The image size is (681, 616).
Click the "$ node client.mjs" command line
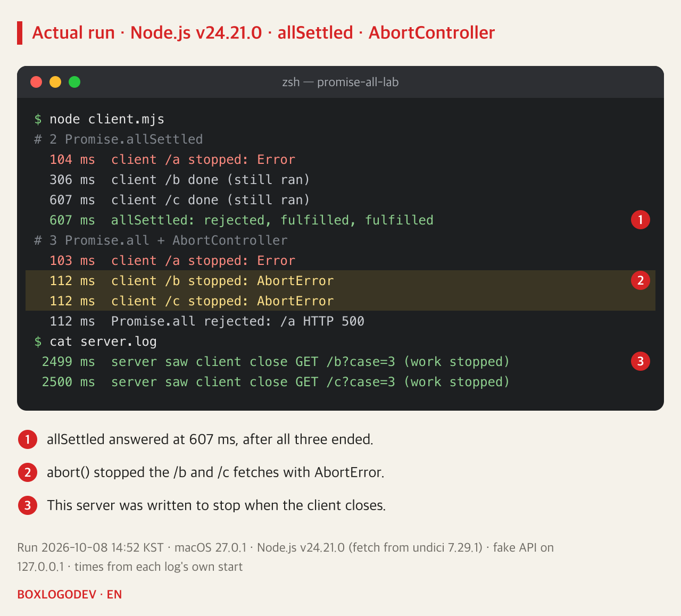click(99, 119)
